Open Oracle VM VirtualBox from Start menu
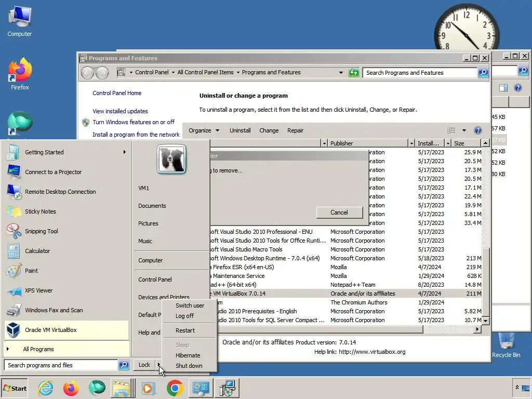Viewport: 532px width, 399px height. [67, 330]
